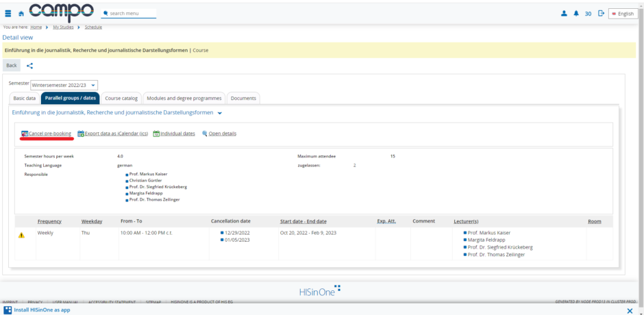This screenshot has height=315, width=644.
Task: Click the home icon in header
Action: click(19, 13)
